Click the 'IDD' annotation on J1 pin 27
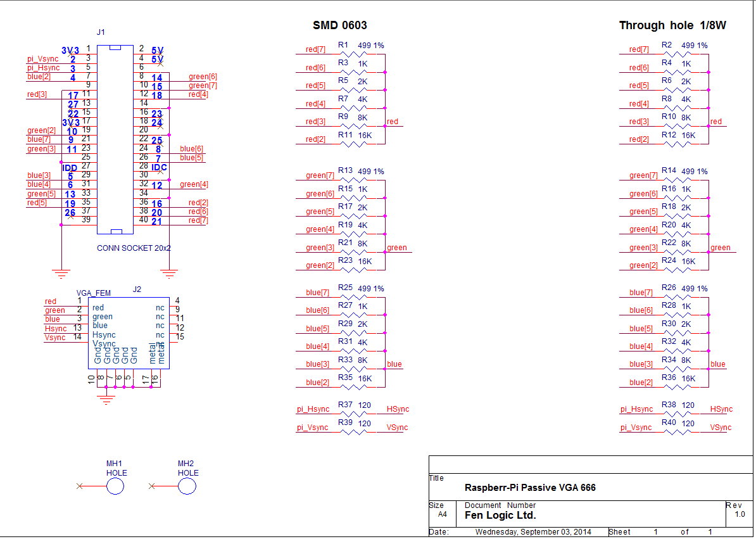The height and width of the screenshot is (539, 756). [x=70, y=168]
